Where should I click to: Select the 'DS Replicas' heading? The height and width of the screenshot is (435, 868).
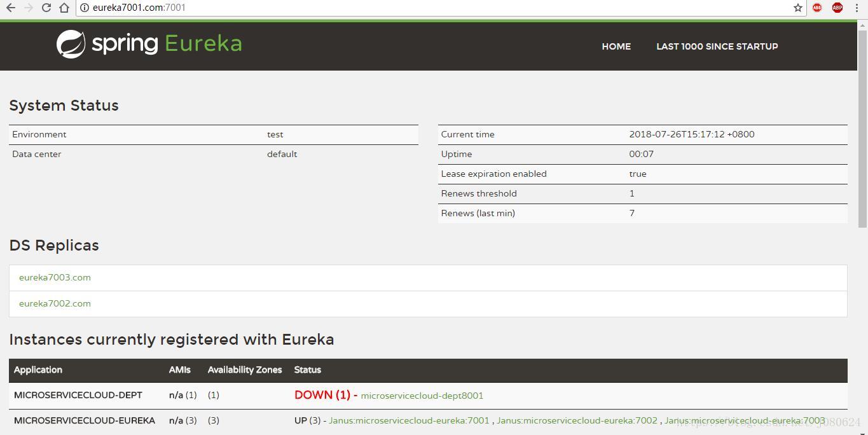(54, 245)
